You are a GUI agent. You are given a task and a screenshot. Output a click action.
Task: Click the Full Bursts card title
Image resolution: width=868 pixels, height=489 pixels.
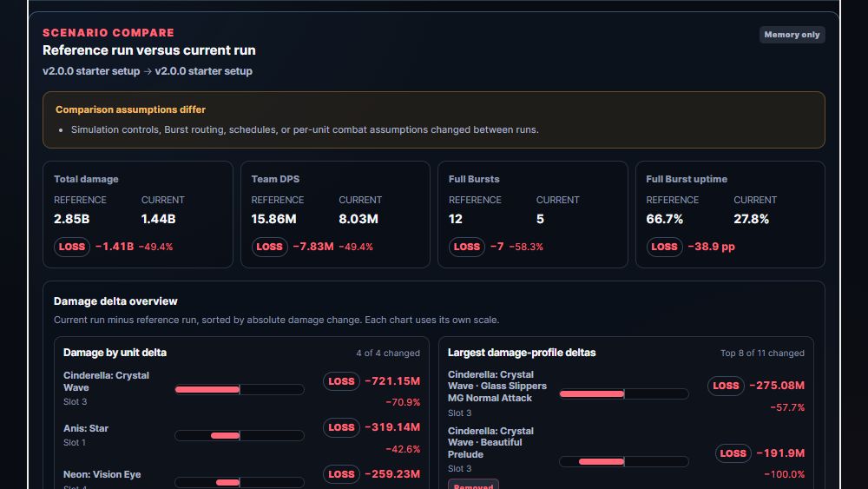pyautogui.click(x=474, y=179)
